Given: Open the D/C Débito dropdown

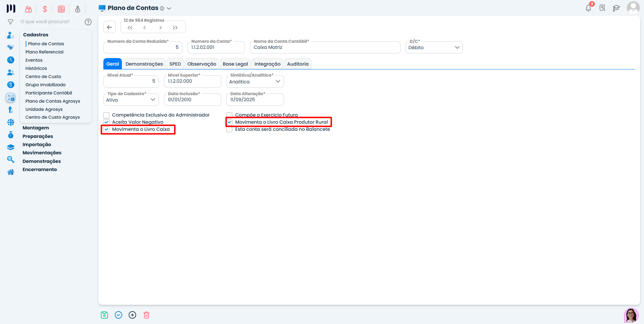Looking at the screenshot, I should coord(434,47).
